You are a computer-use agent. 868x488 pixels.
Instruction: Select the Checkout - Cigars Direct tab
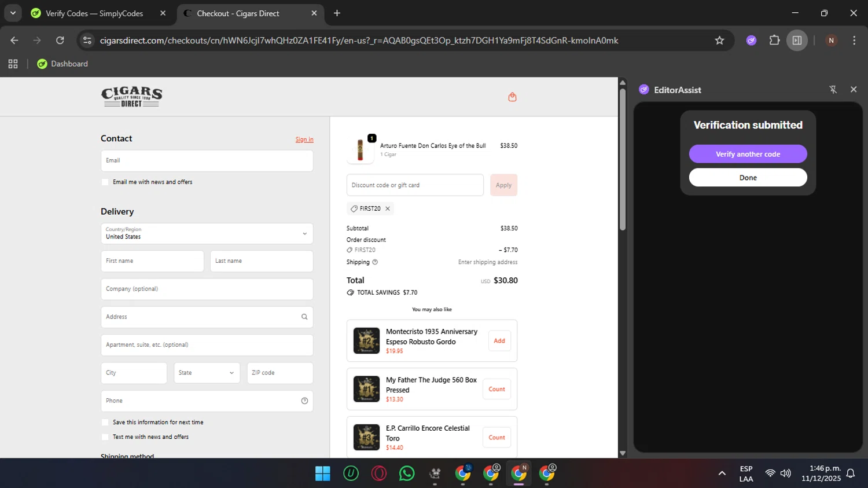point(238,13)
